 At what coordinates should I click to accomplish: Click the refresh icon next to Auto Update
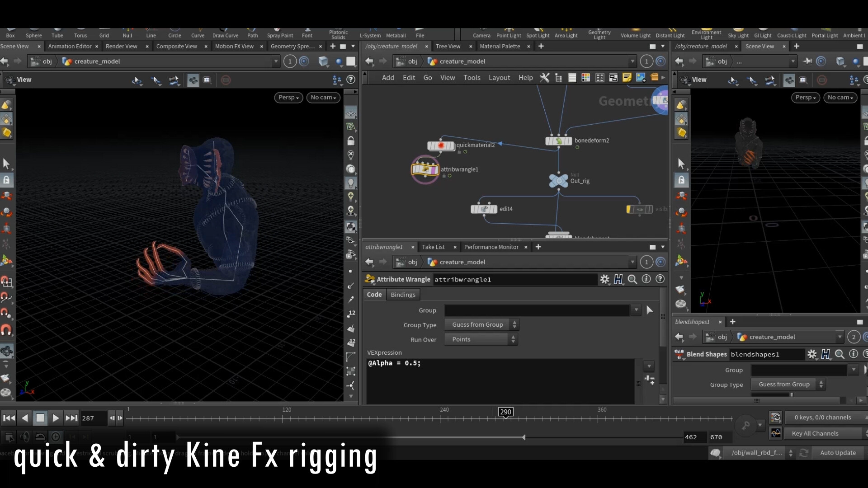tap(804, 453)
